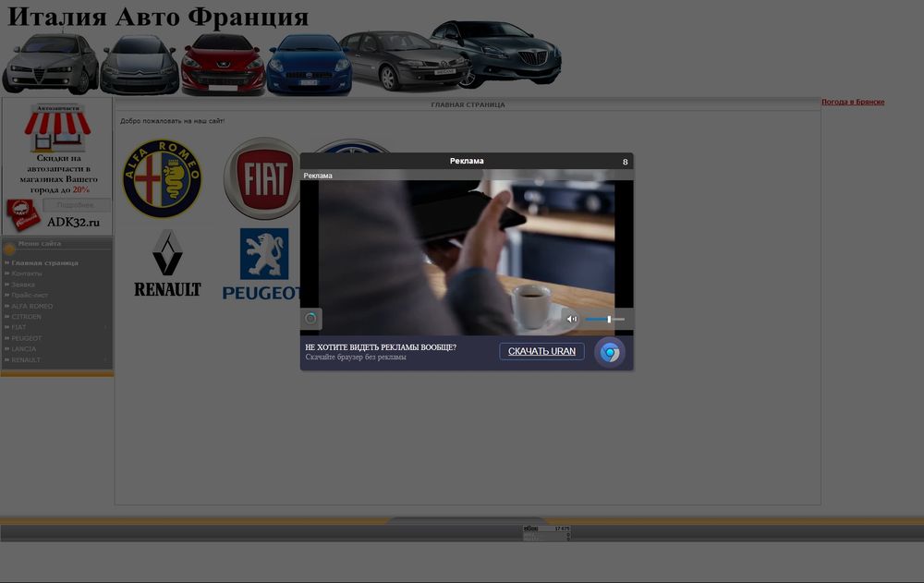Click the auto parts shop awning image
This screenshot has height=583, width=924.
pos(57,127)
